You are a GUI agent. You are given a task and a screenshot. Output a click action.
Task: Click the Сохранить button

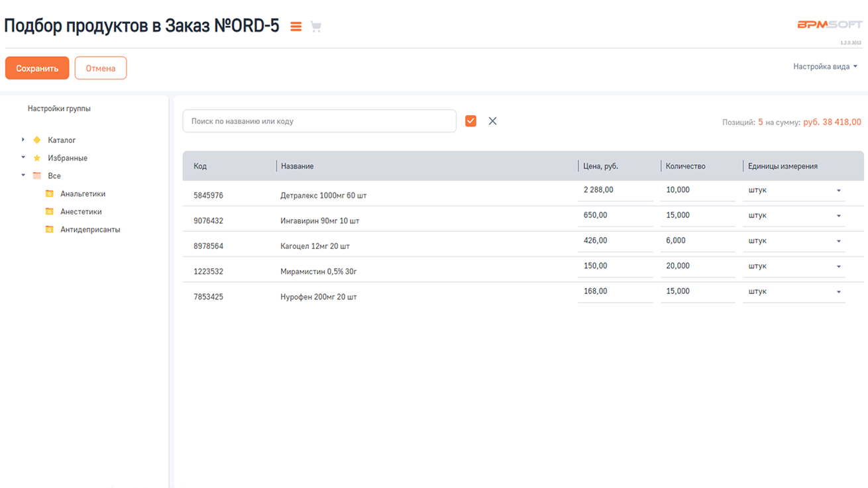click(x=37, y=68)
